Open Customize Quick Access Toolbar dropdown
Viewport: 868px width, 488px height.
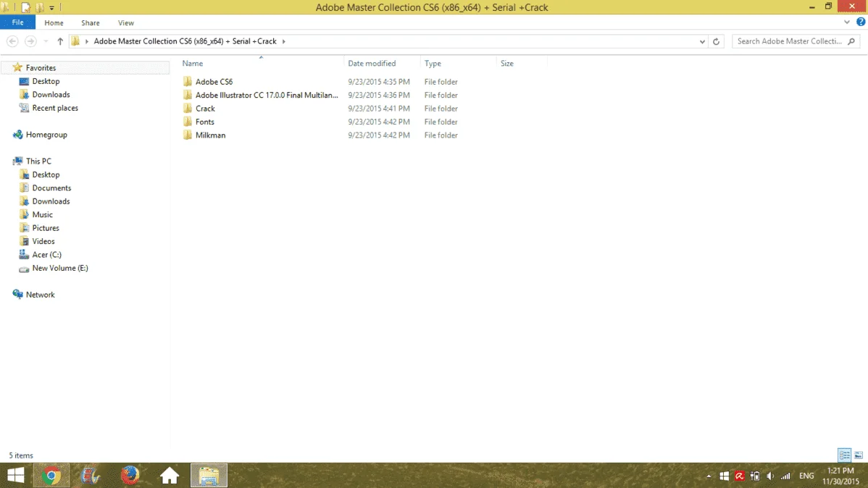pos(51,8)
